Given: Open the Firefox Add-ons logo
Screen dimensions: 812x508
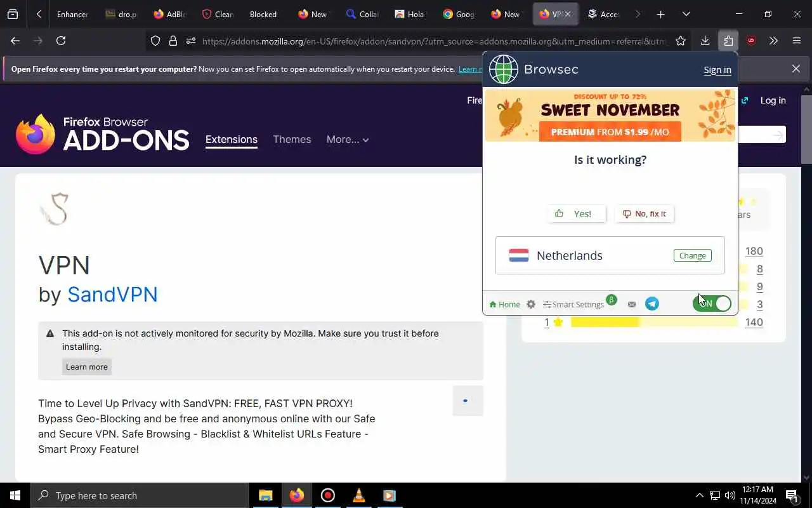Looking at the screenshot, I should coord(103,134).
